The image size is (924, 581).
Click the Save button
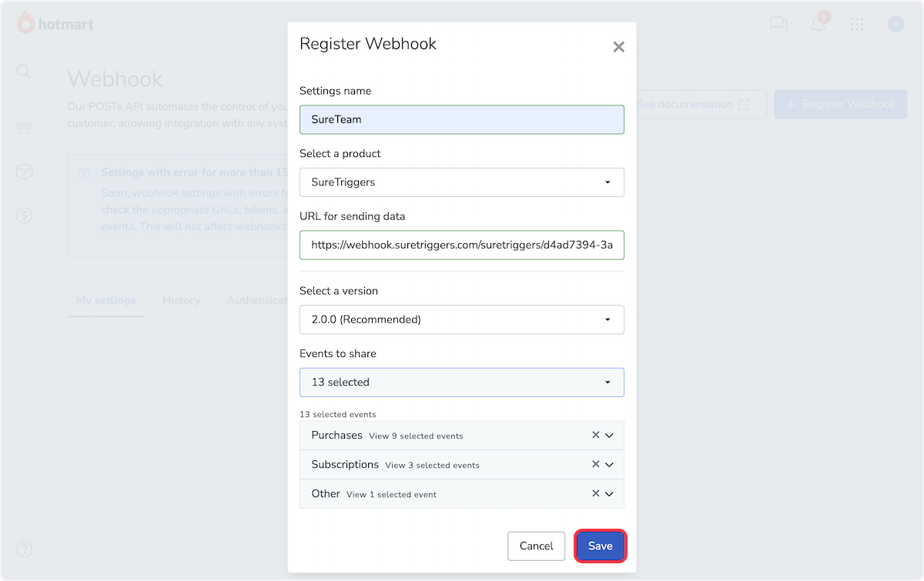coord(600,546)
